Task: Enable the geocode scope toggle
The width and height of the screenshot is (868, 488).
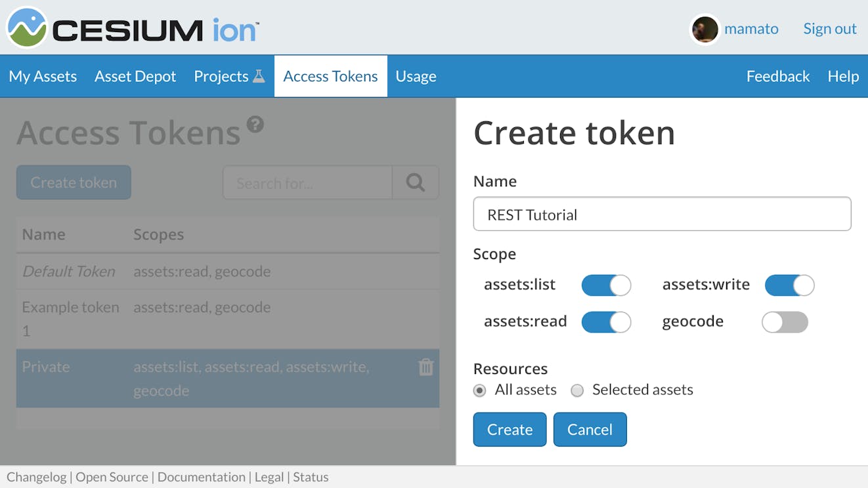Action: tap(785, 321)
